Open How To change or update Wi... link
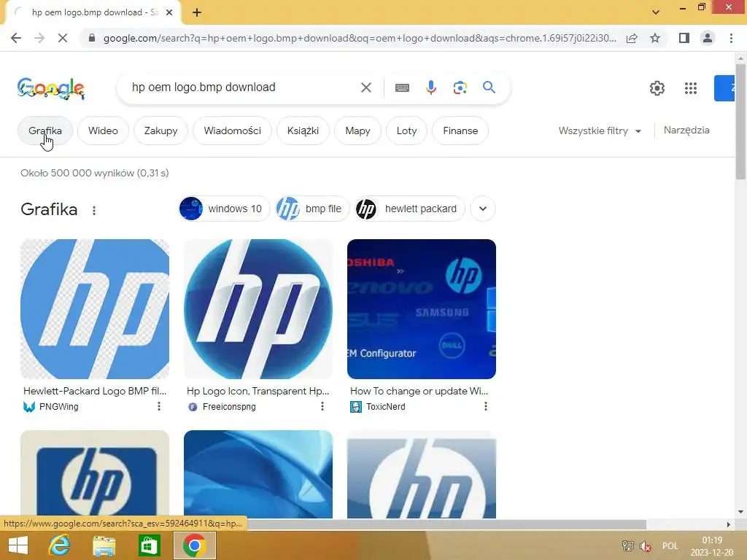Screen dimensions: 747x560 coord(419,391)
